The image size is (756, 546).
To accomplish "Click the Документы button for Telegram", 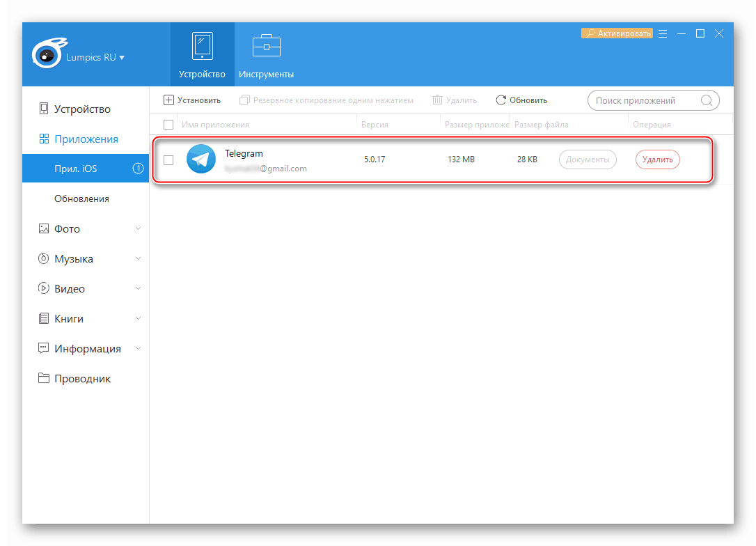I will pyautogui.click(x=588, y=159).
